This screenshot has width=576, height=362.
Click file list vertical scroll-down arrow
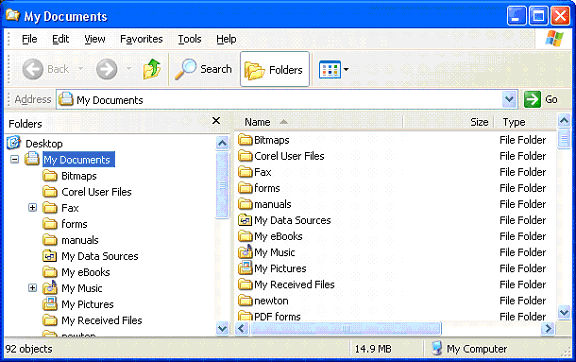564,313
